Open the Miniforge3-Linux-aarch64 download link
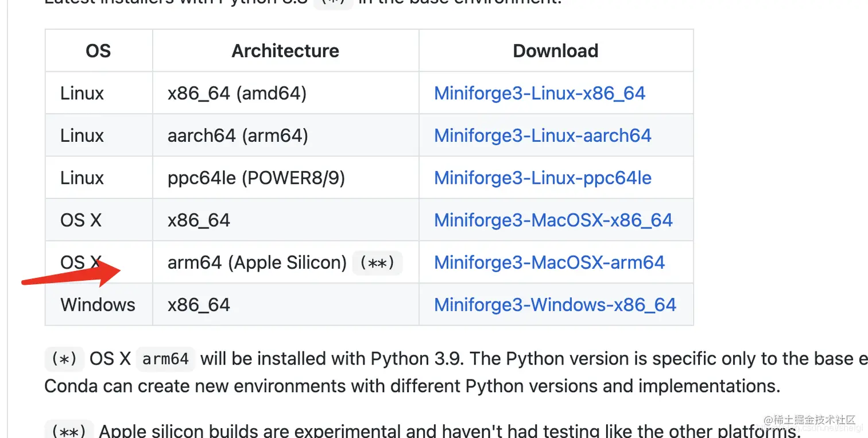This screenshot has height=438, width=868. click(542, 135)
